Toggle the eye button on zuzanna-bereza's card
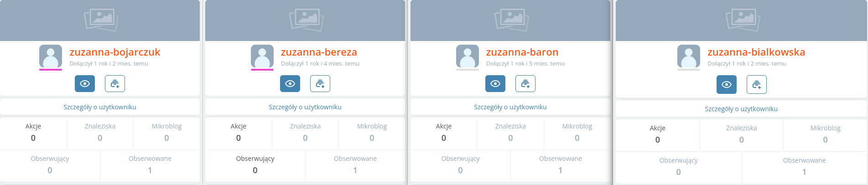The height and width of the screenshot is (185, 868). pyautogui.click(x=290, y=84)
